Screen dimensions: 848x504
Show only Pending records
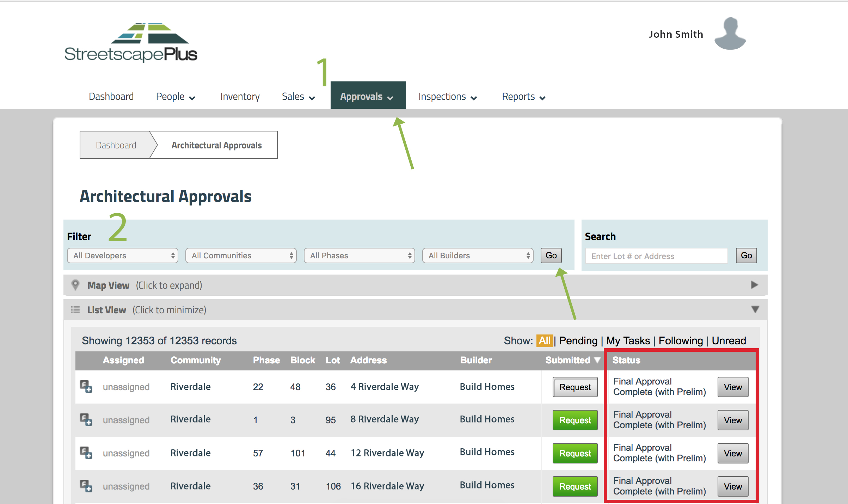[x=578, y=340]
